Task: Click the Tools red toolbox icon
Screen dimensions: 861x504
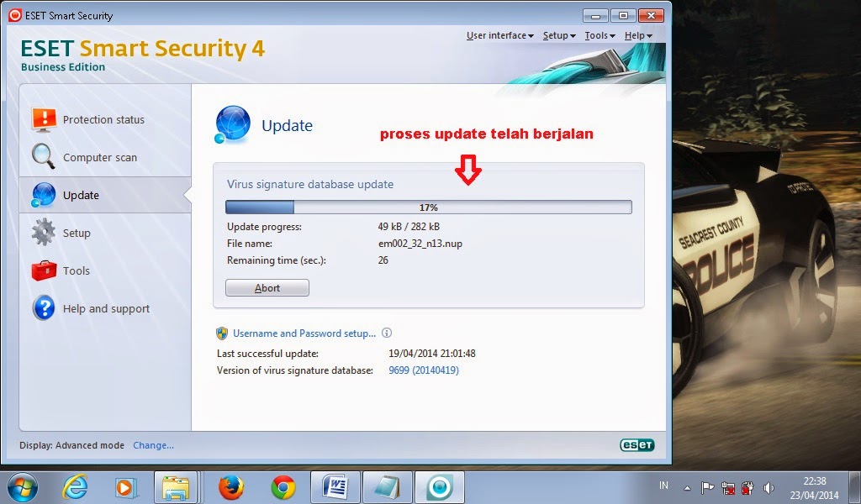Action: pos(44,270)
